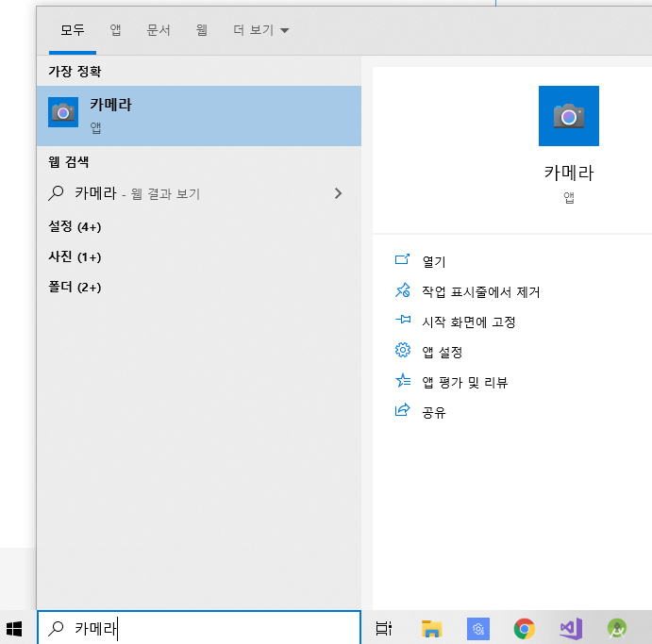Expand the 더 보기 dropdown
The height and width of the screenshot is (644, 652).
click(x=260, y=30)
